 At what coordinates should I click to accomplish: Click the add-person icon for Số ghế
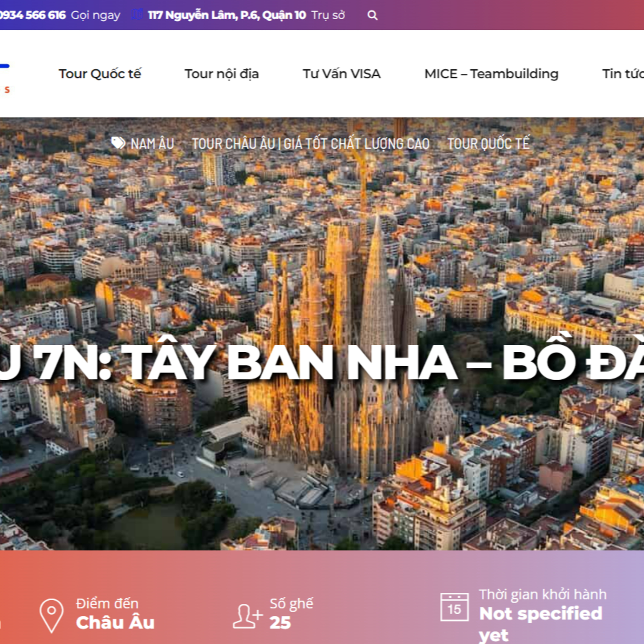248,616
